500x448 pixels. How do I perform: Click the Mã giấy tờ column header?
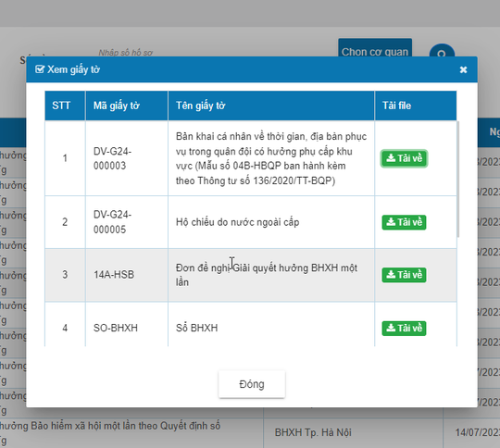[127, 106]
